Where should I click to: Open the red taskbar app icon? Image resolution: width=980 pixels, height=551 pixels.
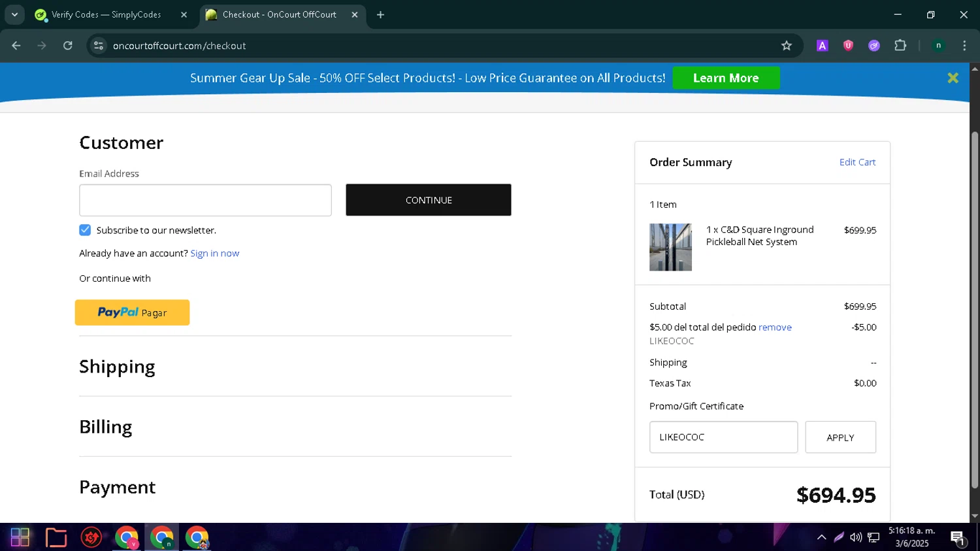(91, 537)
